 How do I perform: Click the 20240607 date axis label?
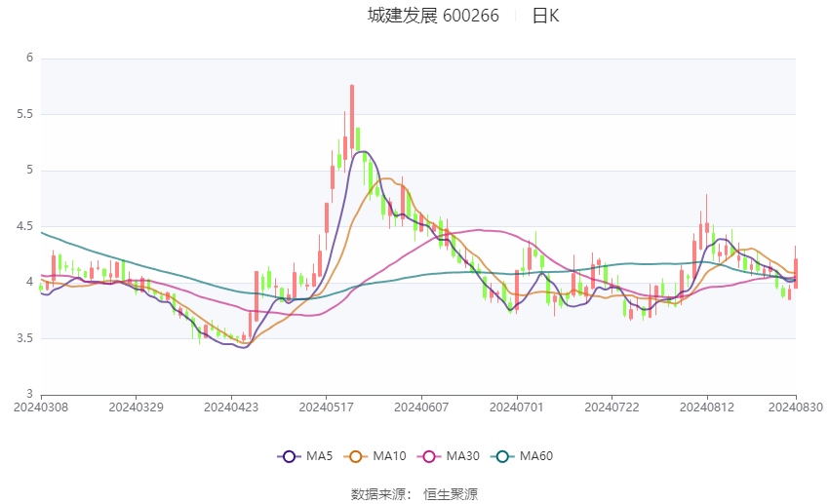point(421,407)
